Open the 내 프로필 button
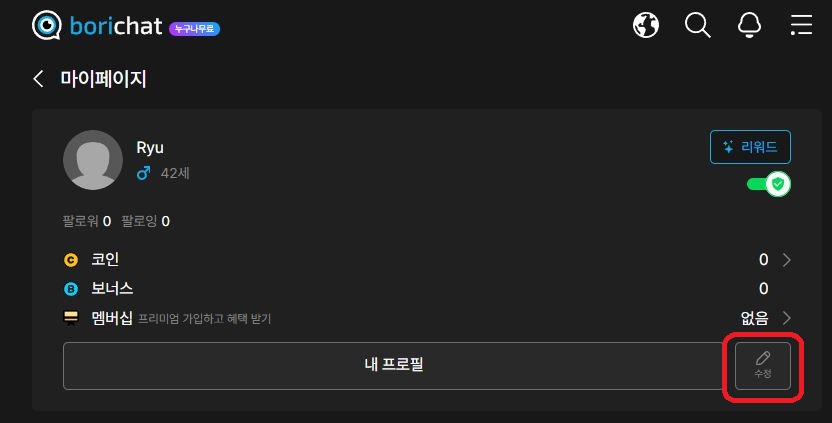The image size is (832, 423). (394, 366)
